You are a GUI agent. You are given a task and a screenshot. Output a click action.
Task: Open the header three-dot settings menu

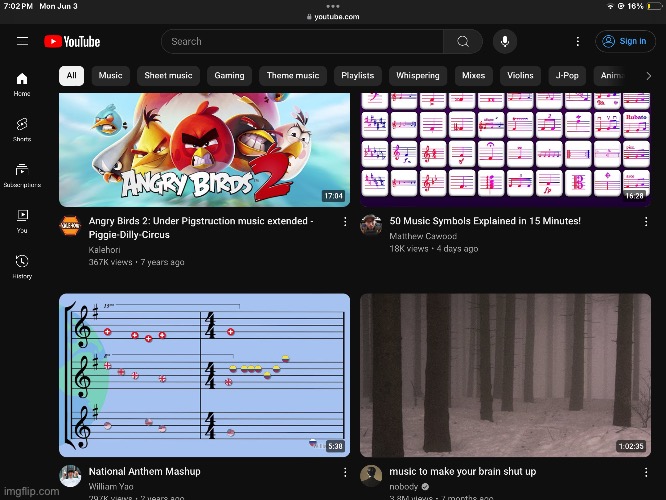pyautogui.click(x=578, y=42)
